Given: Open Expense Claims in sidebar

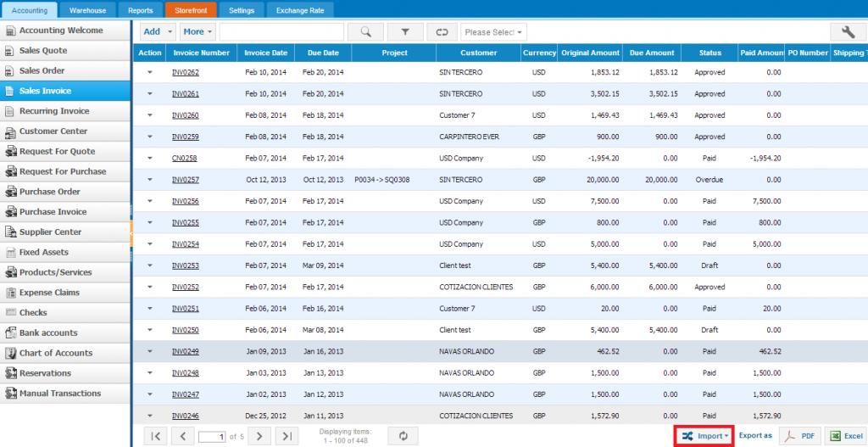Looking at the screenshot, I should pyautogui.click(x=65, y=293).
